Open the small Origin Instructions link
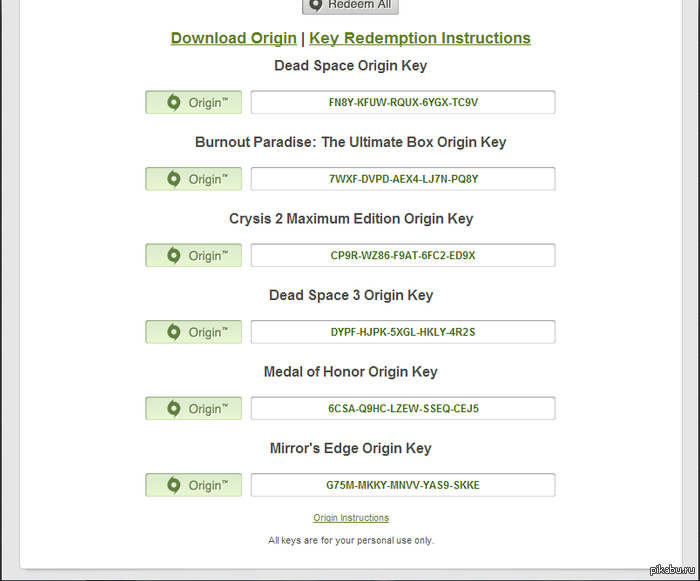 tap(351, 518)
